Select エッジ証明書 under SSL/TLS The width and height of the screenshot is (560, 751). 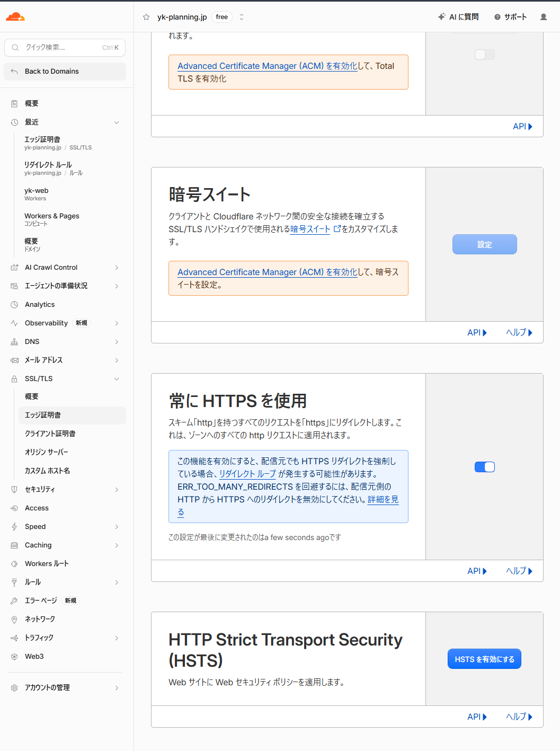pos(72,415)
